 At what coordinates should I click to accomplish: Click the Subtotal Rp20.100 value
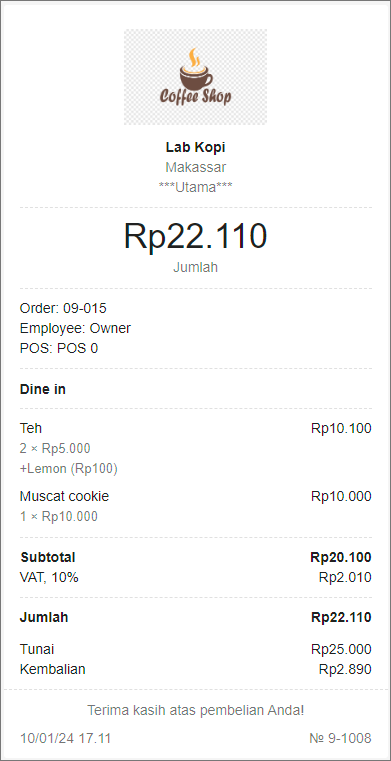(341, 558)
